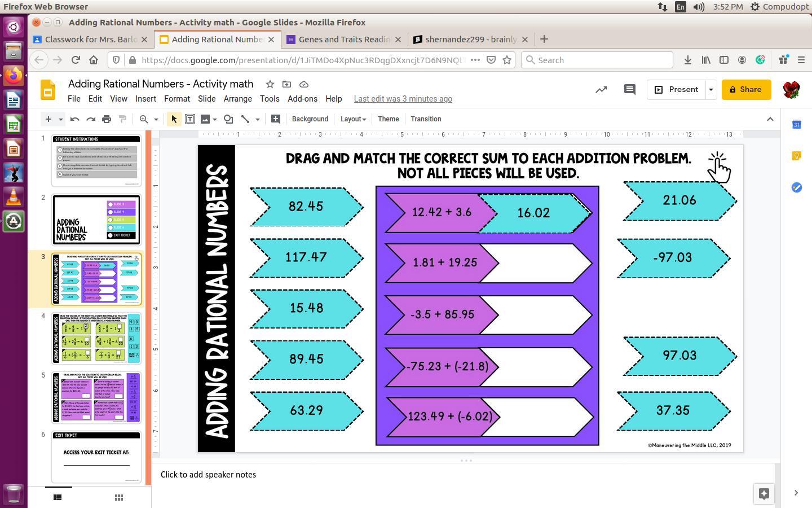Select slide 4 thumbnail in filmstrip
812x508 pixels.
pyautogui.click(x=96, y=339)
